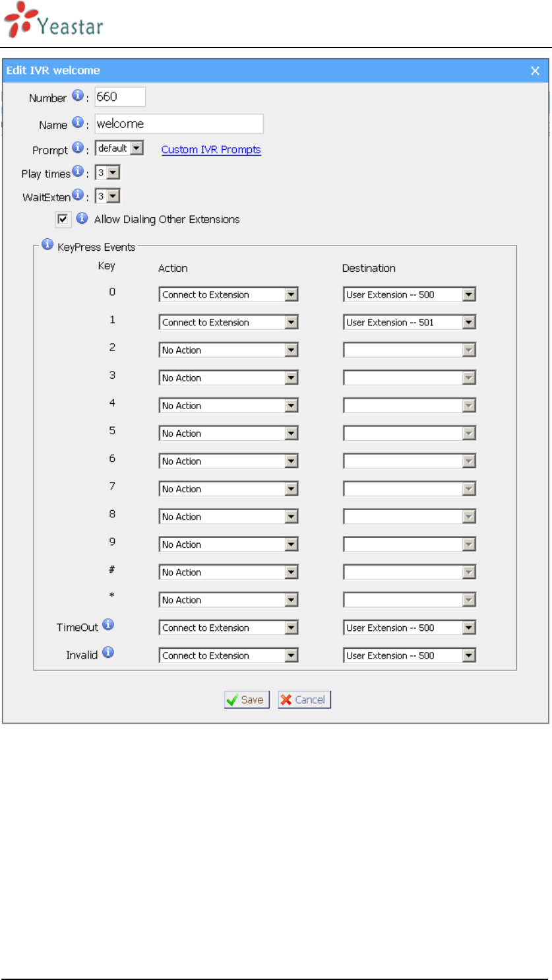This screenshot has width=552, height=980.
Task: Click the info icon next to Number
Action: point(77,96)
